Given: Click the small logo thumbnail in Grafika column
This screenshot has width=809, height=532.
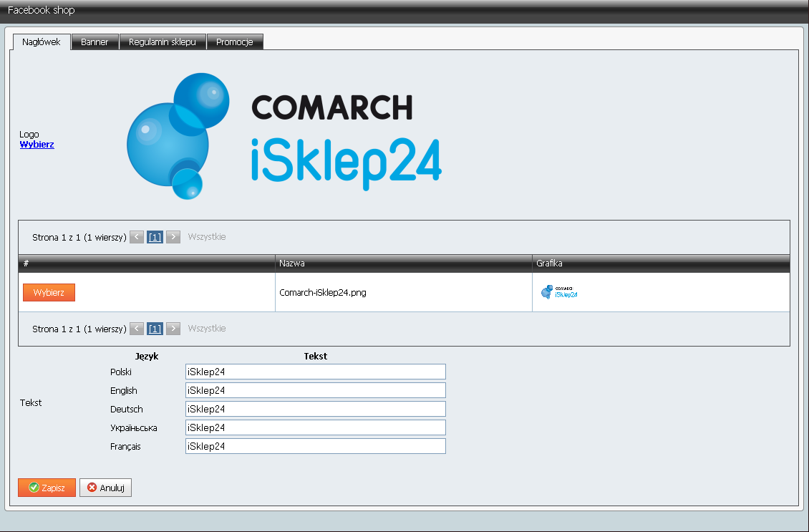Looking at the screenshot, I should [558, 292].
